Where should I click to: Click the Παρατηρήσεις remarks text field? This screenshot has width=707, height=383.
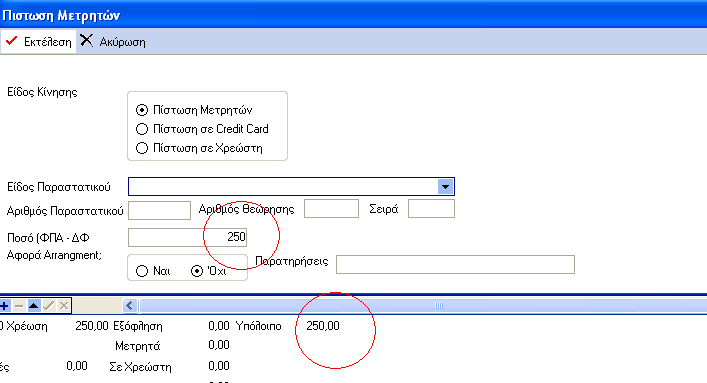tap(455, 264)
